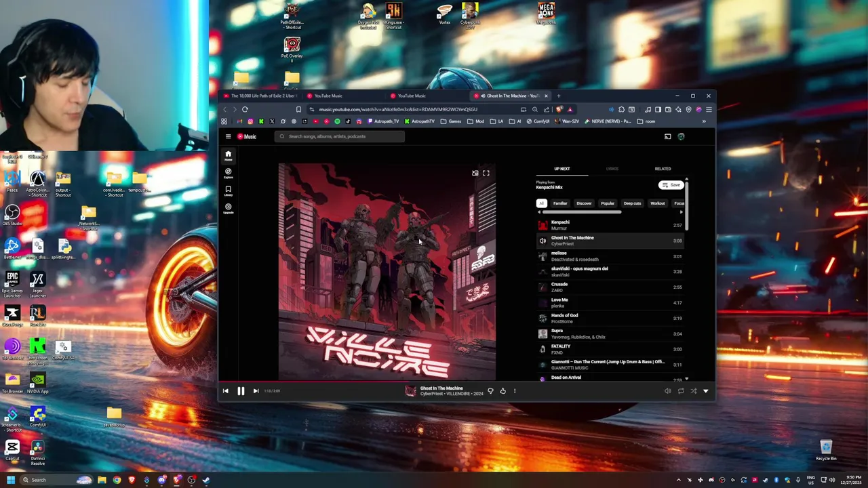This screenshot has width=868, height=488.
Task: Go to Home in the sidebar
Action: point(228,155)
